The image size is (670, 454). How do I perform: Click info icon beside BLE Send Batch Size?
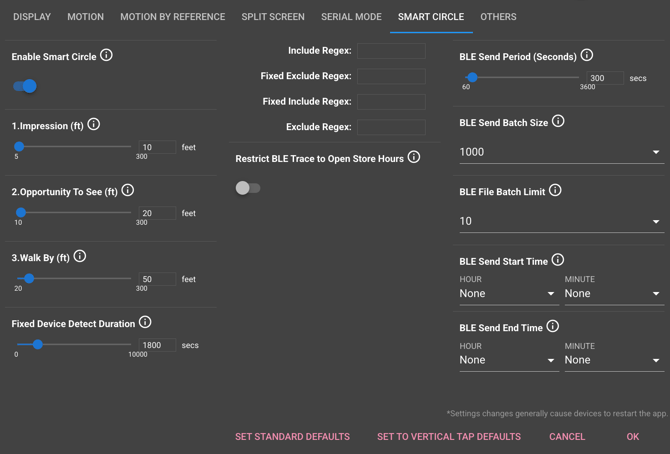point(558,122)
